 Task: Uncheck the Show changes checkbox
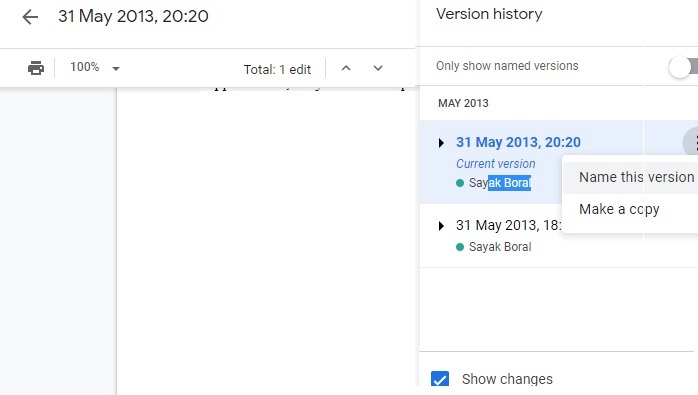[x=440, y=379]
